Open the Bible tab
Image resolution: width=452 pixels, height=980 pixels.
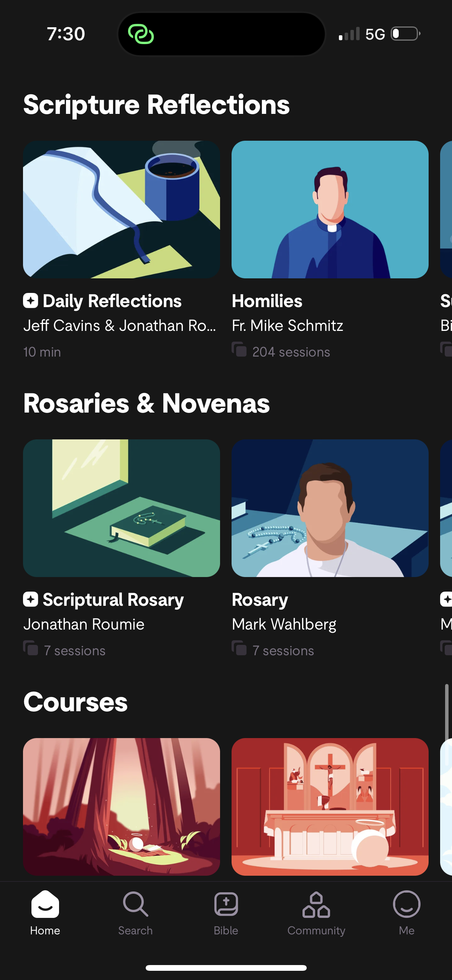tap(226, 904)
